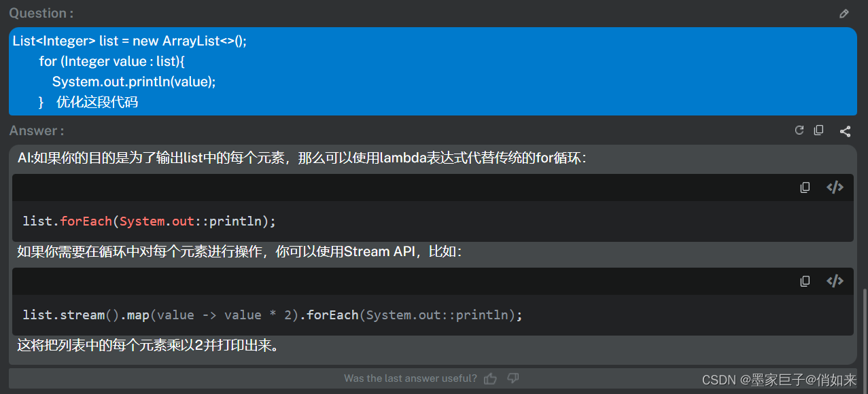Click the pencil edit icon beside Question
This screenshot has width=868, height=394.
pos(844,13)
